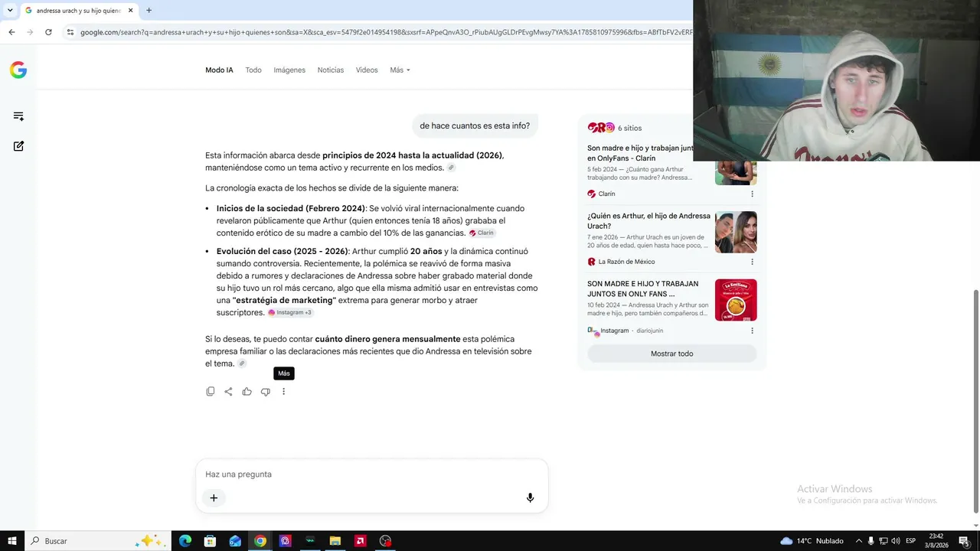Open Microsoft Edge from the taskbar
The width and height of the screenshot is (980, 551).
(185, 541)
